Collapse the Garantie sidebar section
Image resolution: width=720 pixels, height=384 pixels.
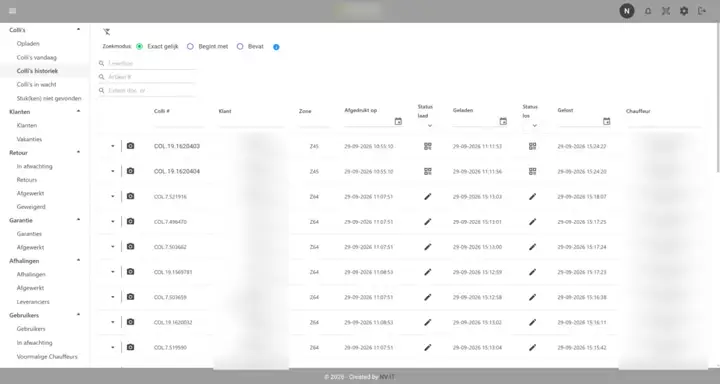pyautogui.click(x=78, y=220)
